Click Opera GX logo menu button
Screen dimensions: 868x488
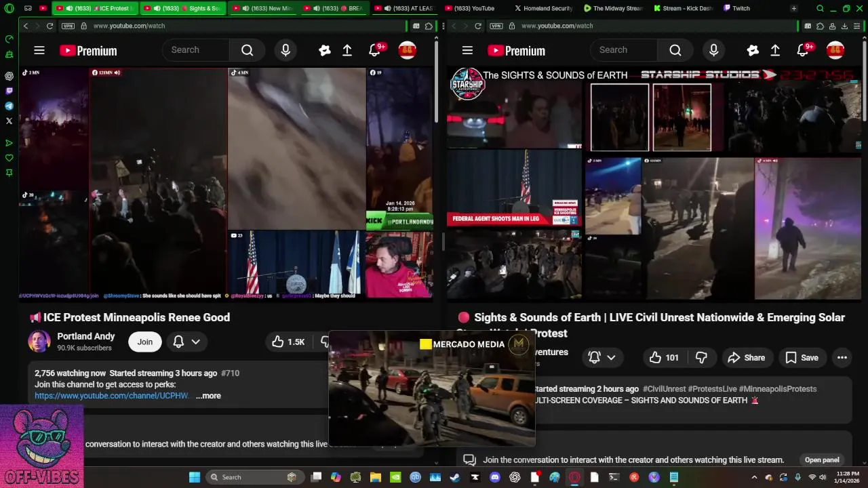click(x=9, y=9)
